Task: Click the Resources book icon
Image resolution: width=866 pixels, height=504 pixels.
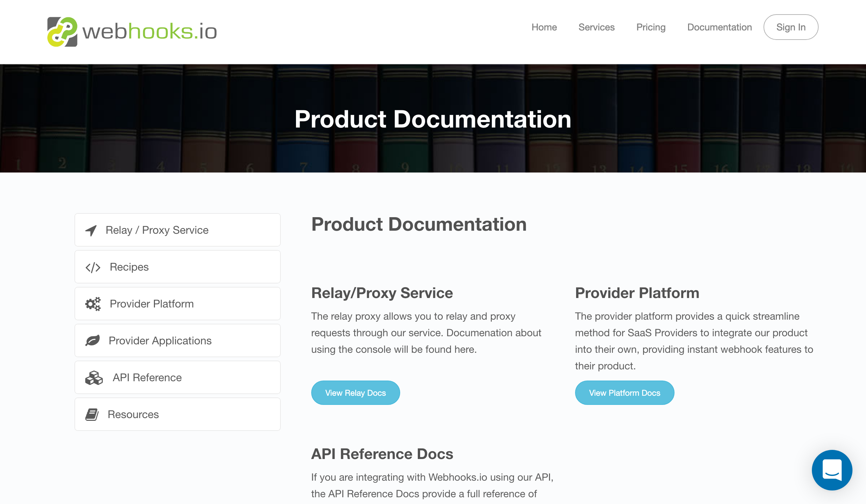Action: pos(92,414)
